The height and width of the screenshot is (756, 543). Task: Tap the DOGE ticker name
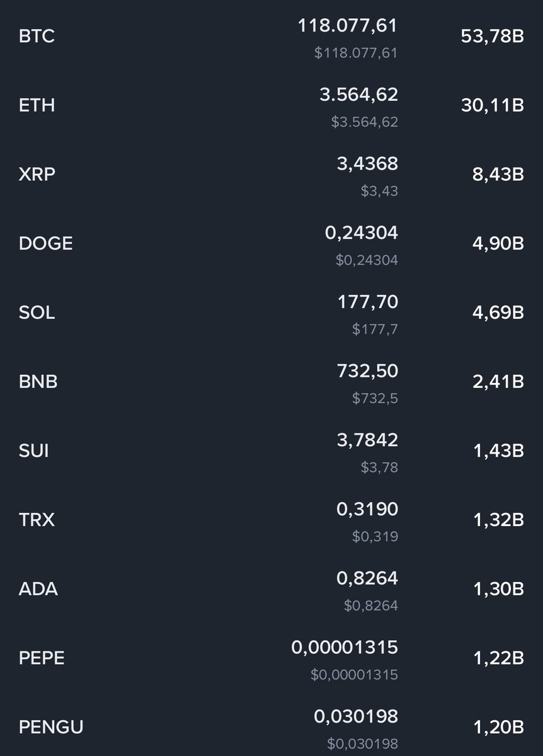pyautogui.click(x=46, y=243)
